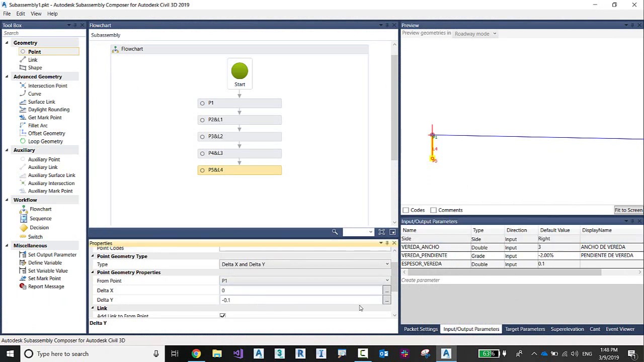Viewport: 644px width, 362px height.
Task: Select the Sequence workflow element
Action: tap(40, 219)
